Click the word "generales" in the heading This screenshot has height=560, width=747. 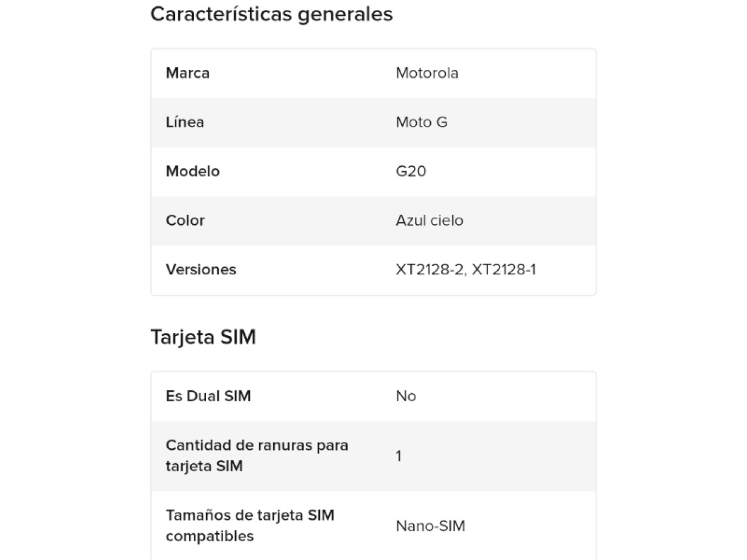pyautogui.click(x=345, y=14)
